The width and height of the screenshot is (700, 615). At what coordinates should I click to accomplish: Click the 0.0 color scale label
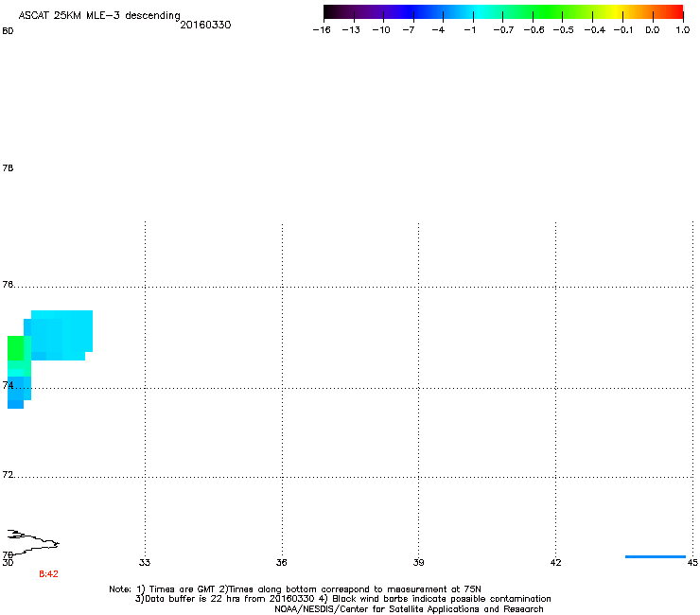(653, 30)
